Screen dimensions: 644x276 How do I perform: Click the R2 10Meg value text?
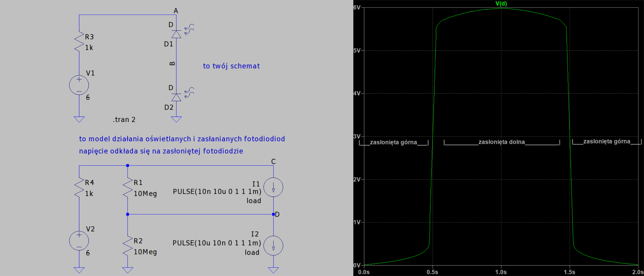(x=145, y=252)
